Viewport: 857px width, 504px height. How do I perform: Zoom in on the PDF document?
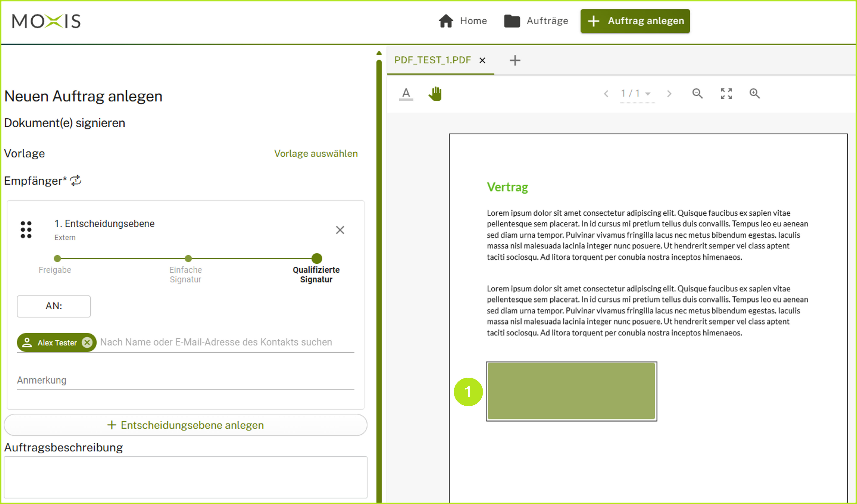[754, 94]
